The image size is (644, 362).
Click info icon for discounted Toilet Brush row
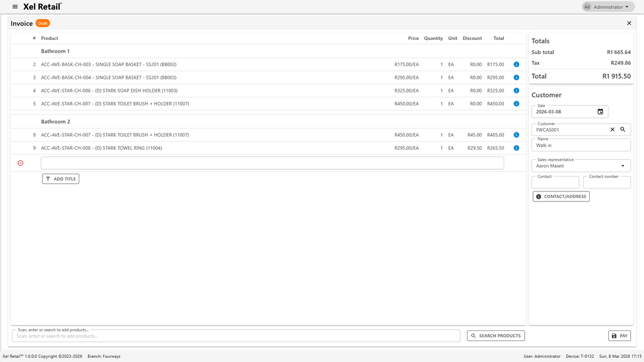pyautogui.click(x=516, y=135)
